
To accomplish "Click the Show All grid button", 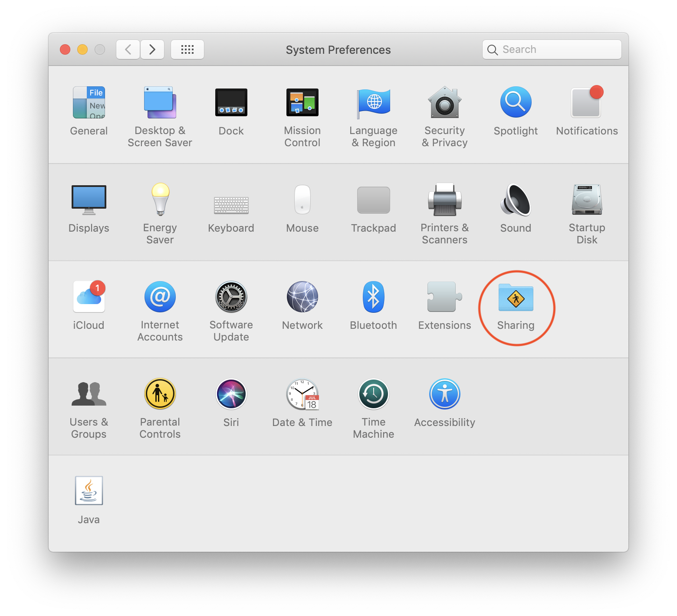I will point(187,49).
